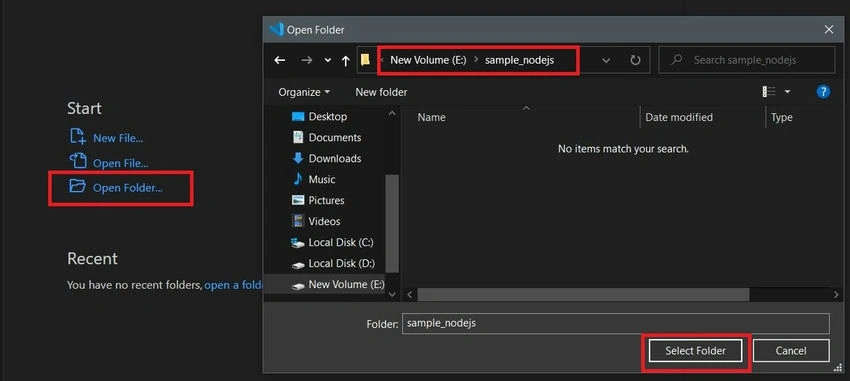Select Downloads in navigation pane
Image resolution: width=850 pixels, height=381 pixels.
point(326,158)
